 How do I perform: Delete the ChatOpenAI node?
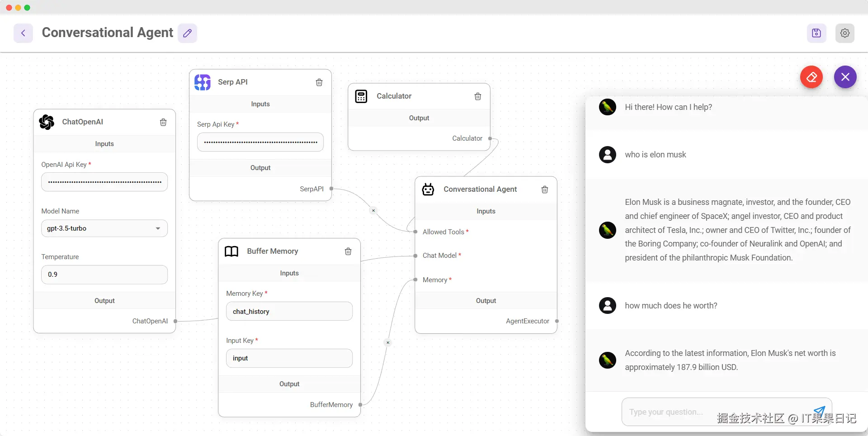tap(163, 122)
